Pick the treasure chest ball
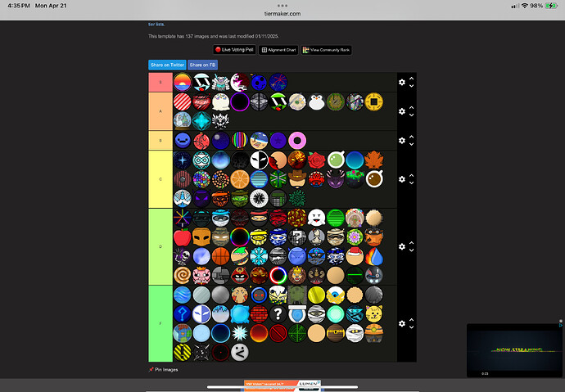Image resolution: width=565 pixels, height=392 pixels. (x=336, y=333)
